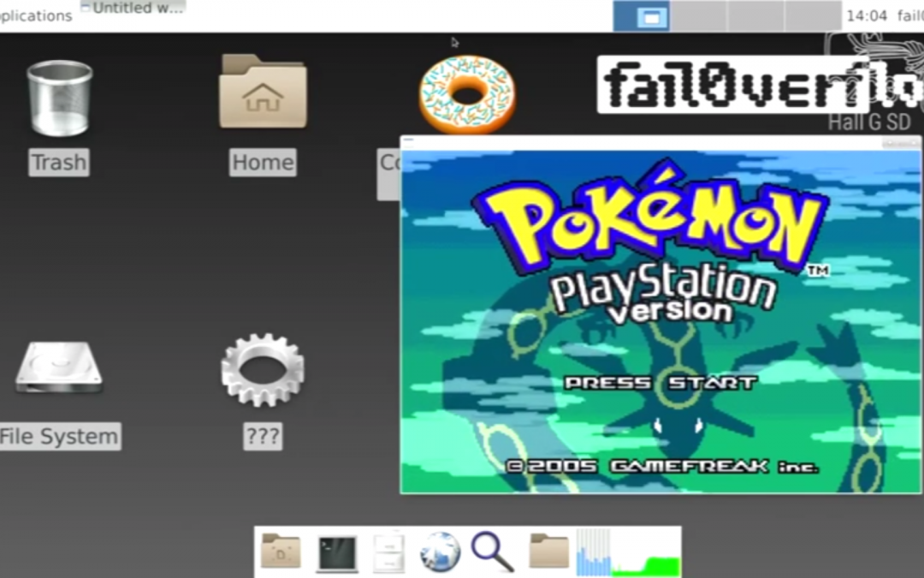Launch the web browser globe in the dock
The height and width of the screenshot is (578, 924).
click(x=441, y=552)
